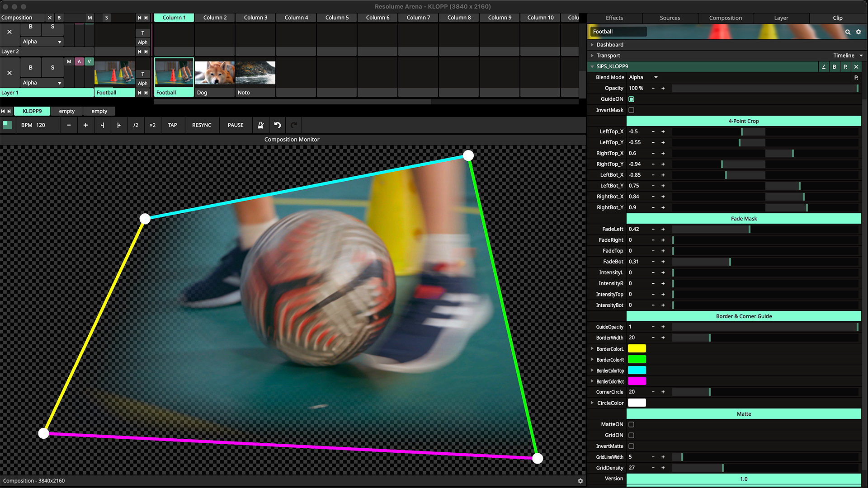Screen dimensions: 868x488
Task: Halve the BPM with the /2 button
Action: pyautogui.click(x=136, y=125)
